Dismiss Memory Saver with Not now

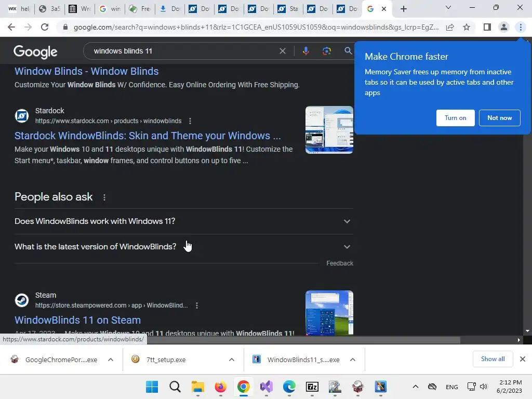499,118
